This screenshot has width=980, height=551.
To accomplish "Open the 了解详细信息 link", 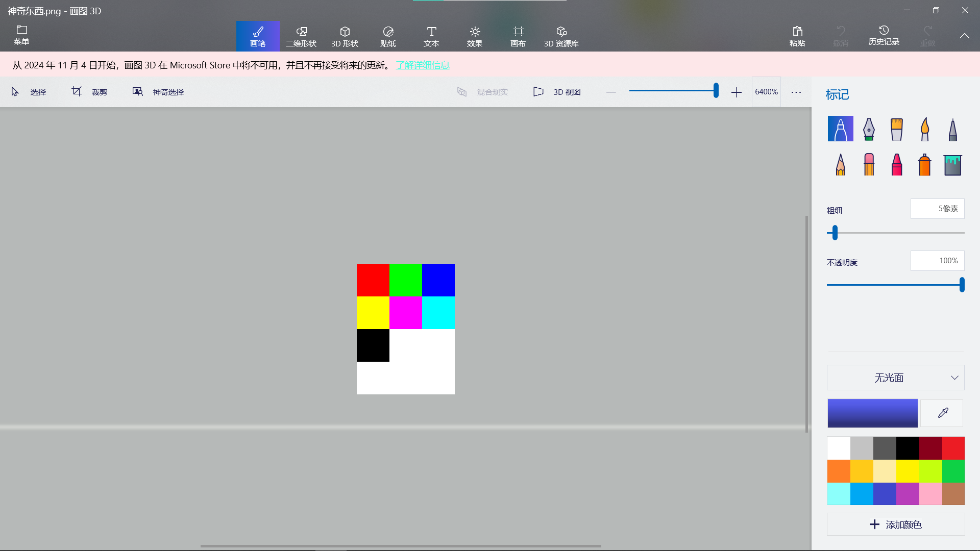I will [423, 65].
